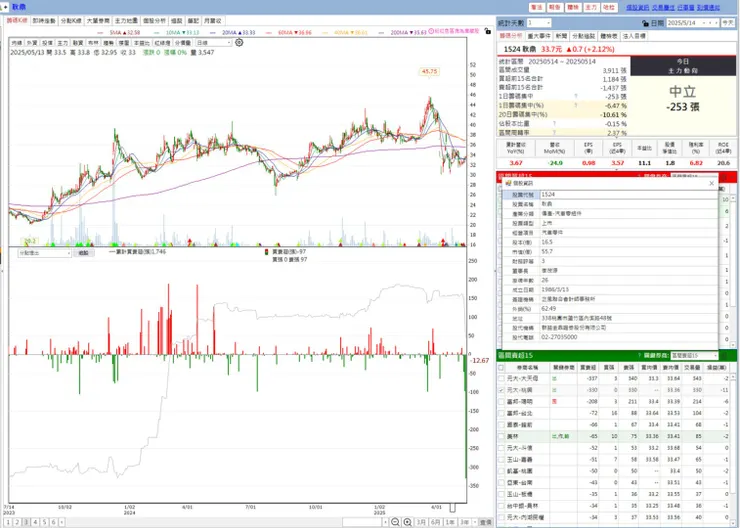740x528 pixels.
Task: Check the 台中銀-員林 broker checkbox
Action: (501, 506)
